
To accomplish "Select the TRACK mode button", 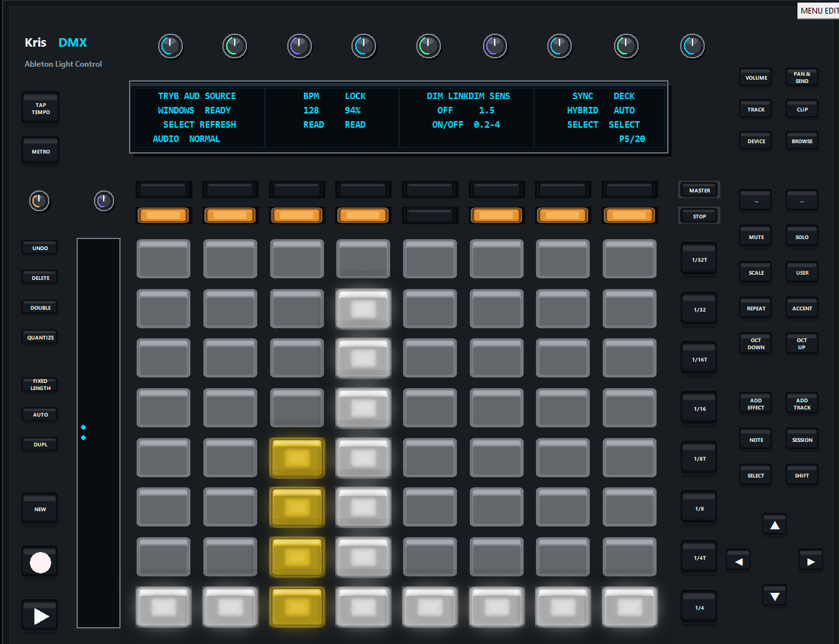I will 756,109.
